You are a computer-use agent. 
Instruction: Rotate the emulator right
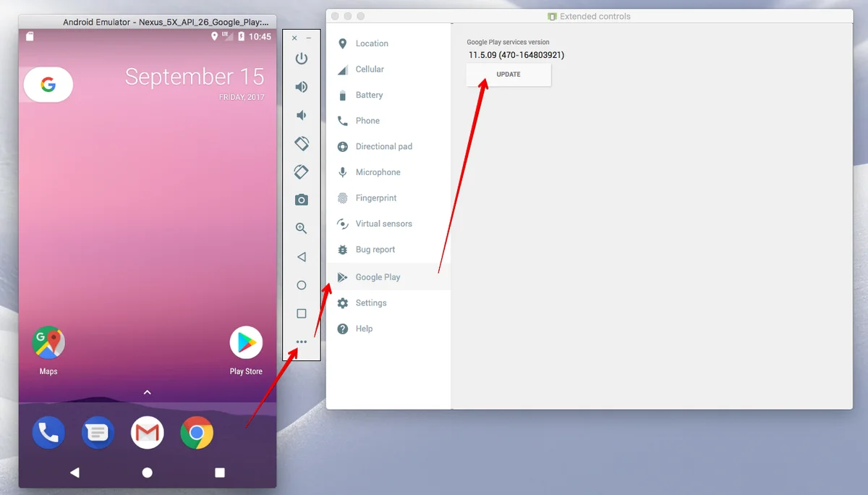302,172
